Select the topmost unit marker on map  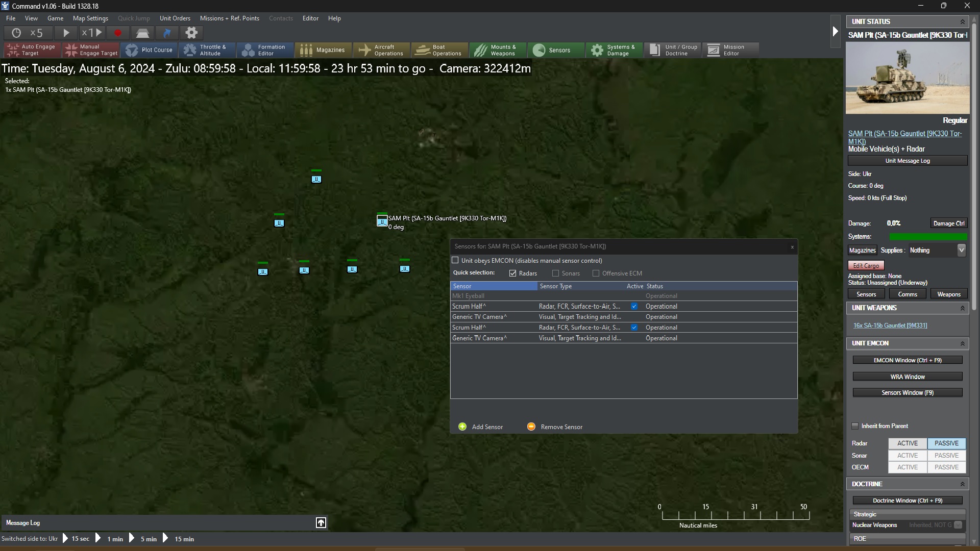[316, 179]
